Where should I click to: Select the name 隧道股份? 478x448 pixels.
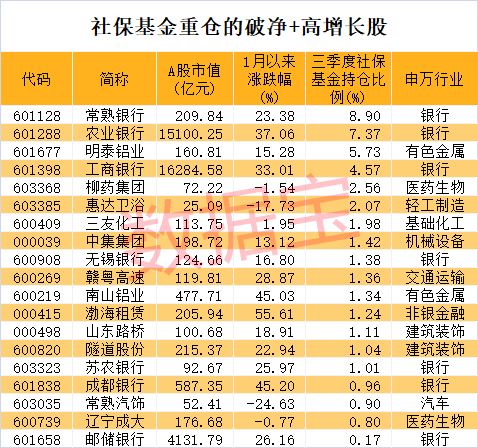pos(115,349)
